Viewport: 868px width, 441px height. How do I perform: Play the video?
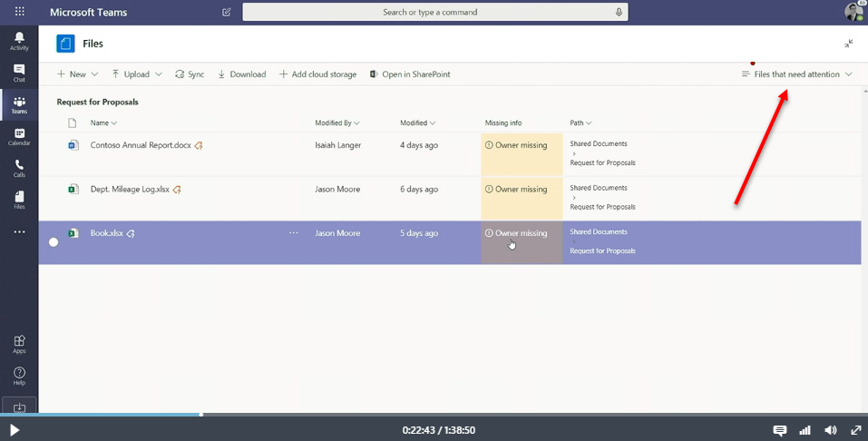pyautogui.click(x=15, y=430)
